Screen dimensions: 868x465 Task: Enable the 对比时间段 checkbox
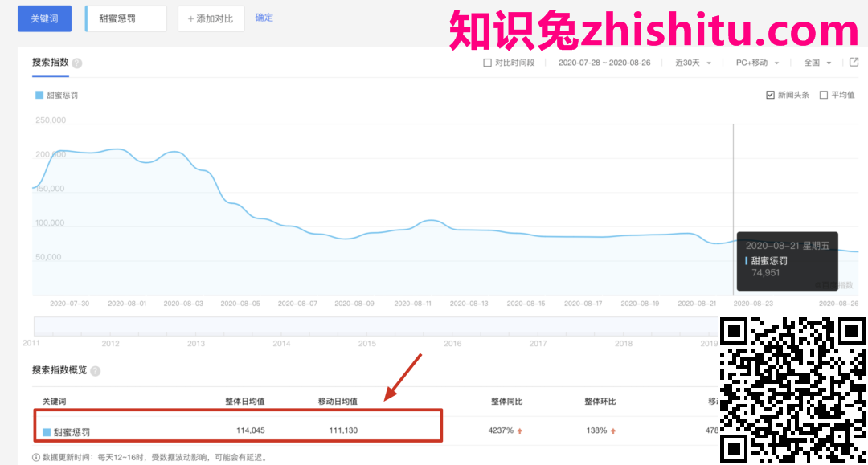[x=487, y=63]
